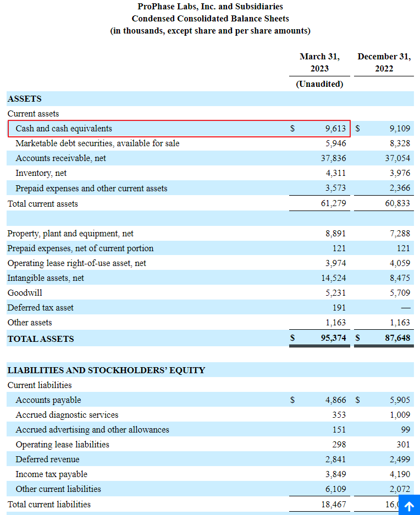Click the Inventory, net label
The image size is (420, 515).
point(41,173)
